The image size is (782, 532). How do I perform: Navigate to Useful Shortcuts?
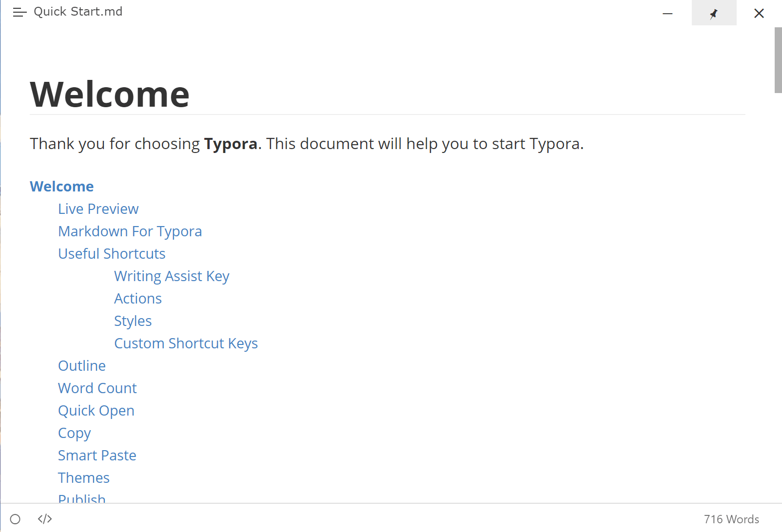coord(111,253)
